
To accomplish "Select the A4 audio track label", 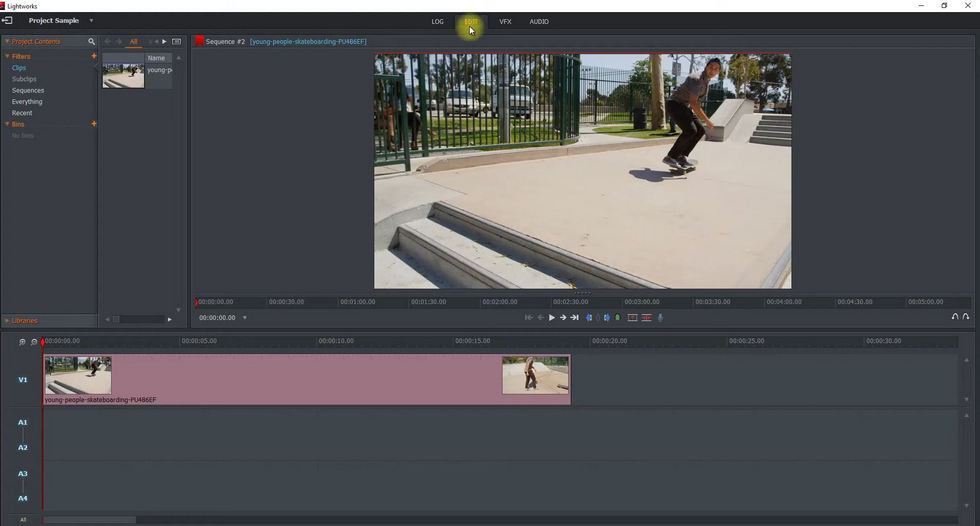I will [22, 499].
